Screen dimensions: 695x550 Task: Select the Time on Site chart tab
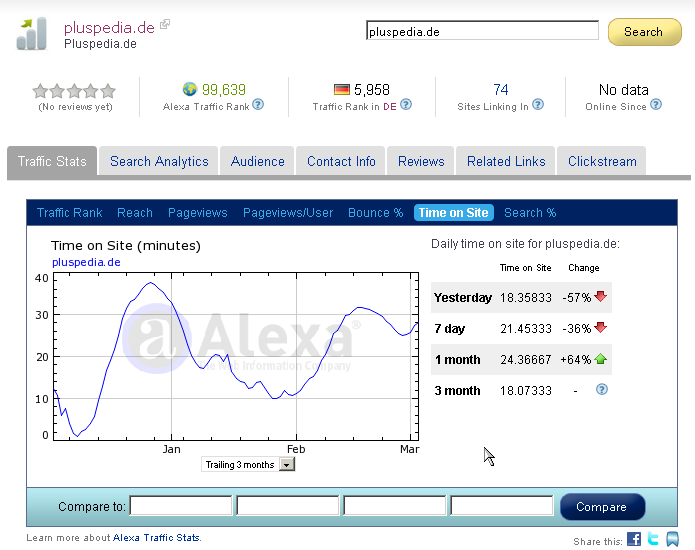pyautogui.click(x=453, y=213)
